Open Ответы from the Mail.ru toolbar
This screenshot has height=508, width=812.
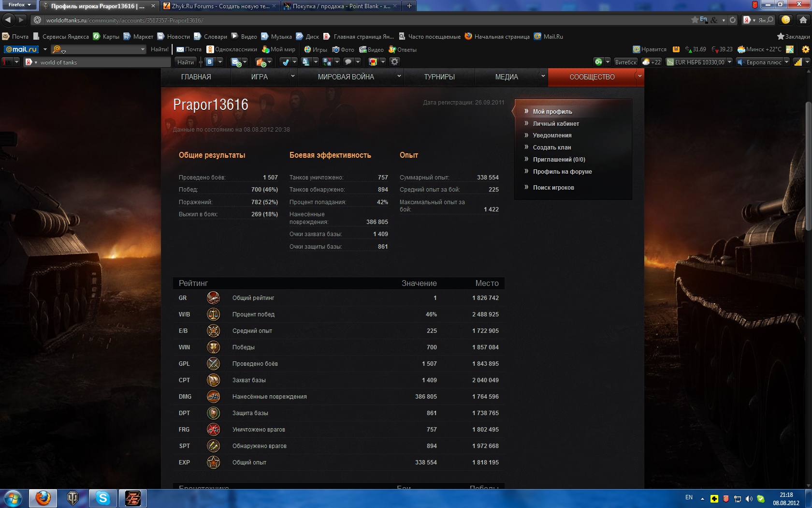[403, 49]
